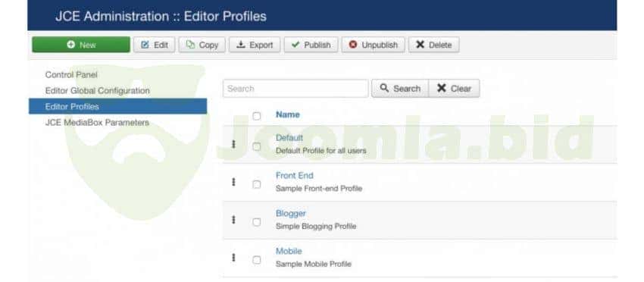Click the green New profile button
The width and height of the screenshot is (644, 282).
pyautogui.click(x=81, y=45)
